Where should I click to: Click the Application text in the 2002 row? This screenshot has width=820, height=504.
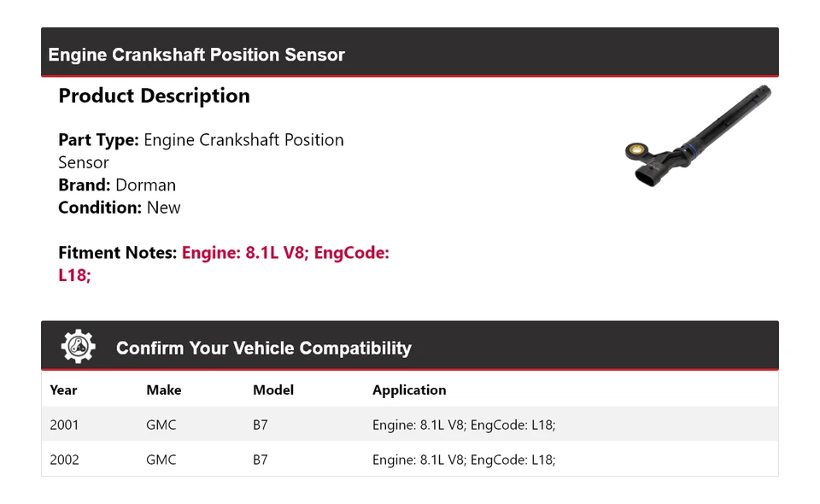pyautogui.click(x=464, y=460)
